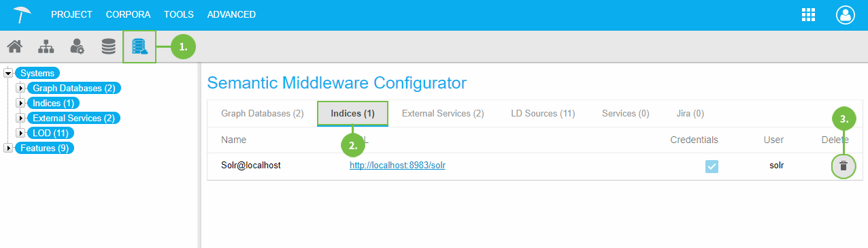Toggle the Credentials checkbox for Solr
This screenshot has width=868, height=248.
coord(712,166)
